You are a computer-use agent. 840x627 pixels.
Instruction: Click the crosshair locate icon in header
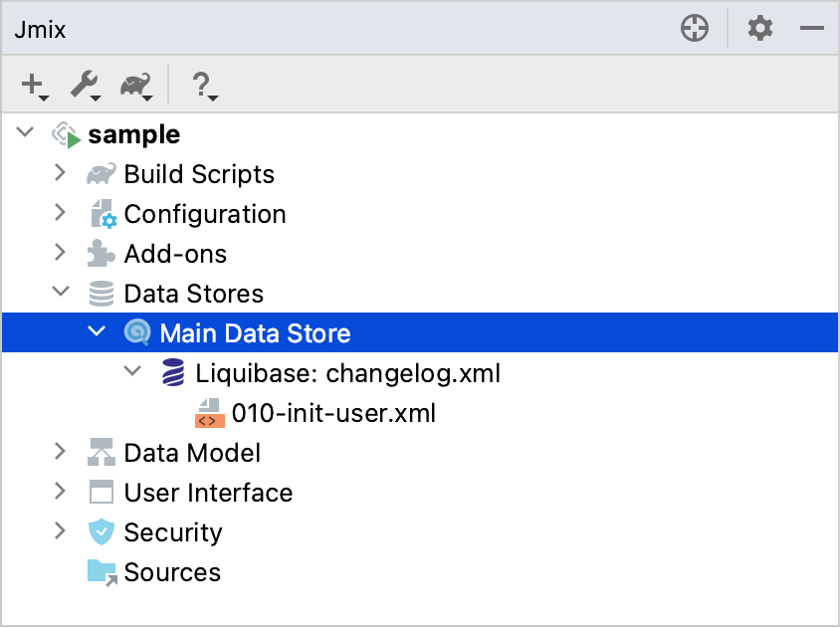coord(695,29)
